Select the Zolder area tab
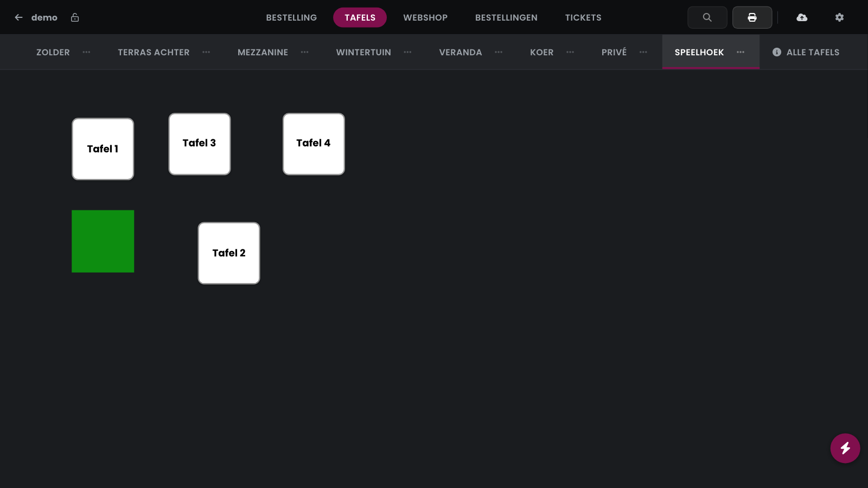Image resolution: width=868 pixels, height=488 pixels. point(53,52)
